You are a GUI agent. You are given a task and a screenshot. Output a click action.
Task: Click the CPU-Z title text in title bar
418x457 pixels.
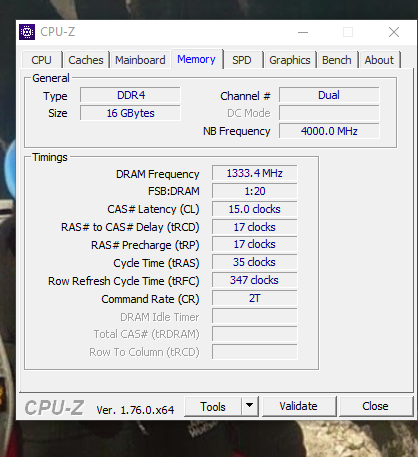click(x=58, y=32)
